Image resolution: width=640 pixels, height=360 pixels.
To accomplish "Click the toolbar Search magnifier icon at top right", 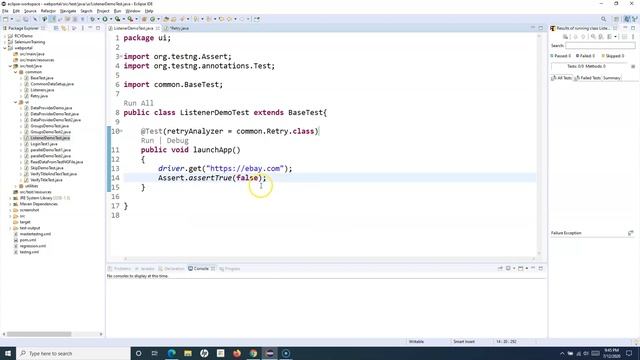I will coord(603,19).
